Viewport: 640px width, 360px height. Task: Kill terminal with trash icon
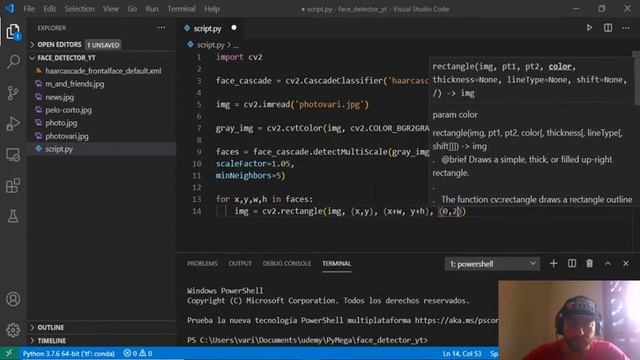pyautogui.click(x=589, y=264)
